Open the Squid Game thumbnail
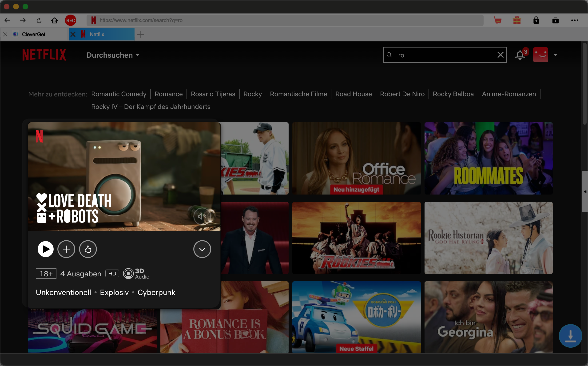Screen dimensions: 588x366 tap(92, 331)
